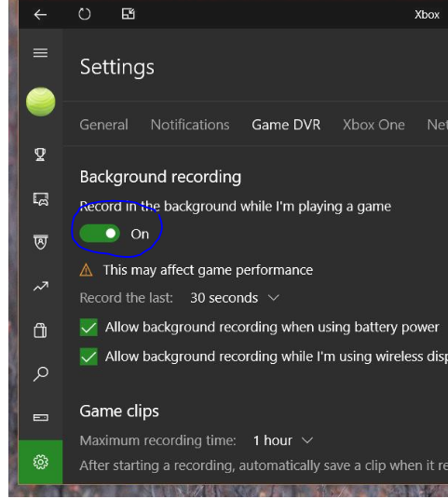The image size is (448, 499).
Task: Open Achievements trophy icon in sidebar
Action: pos(40,155)
